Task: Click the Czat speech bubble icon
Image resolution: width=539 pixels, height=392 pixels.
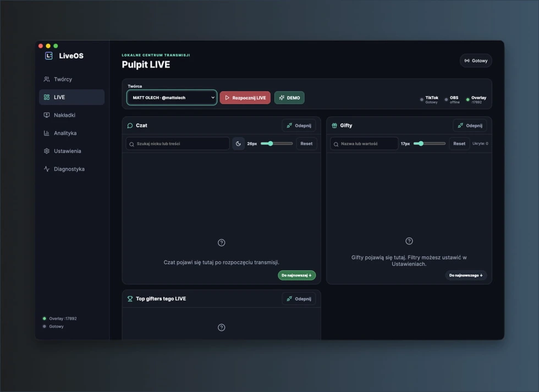Action: pyautogui.click(x=130, y=125)
